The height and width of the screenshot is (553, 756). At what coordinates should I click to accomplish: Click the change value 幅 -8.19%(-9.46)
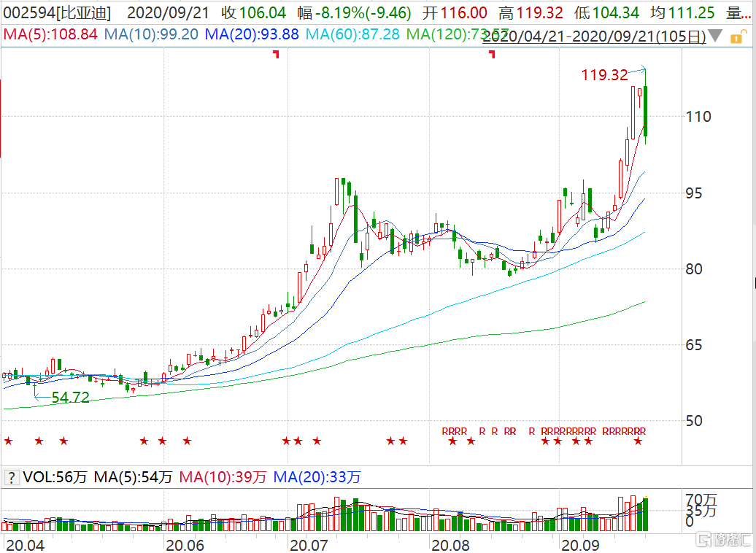[x=355, y=12]
